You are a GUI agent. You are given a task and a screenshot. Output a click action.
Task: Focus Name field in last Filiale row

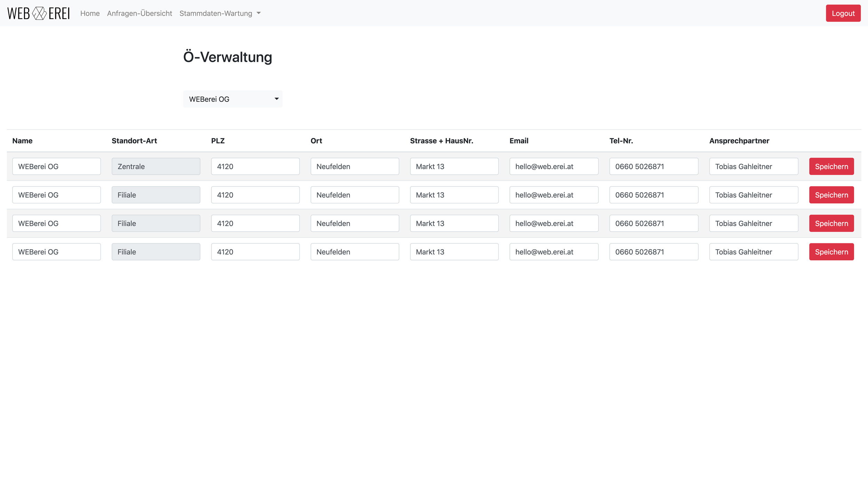(x=56, y=252)
